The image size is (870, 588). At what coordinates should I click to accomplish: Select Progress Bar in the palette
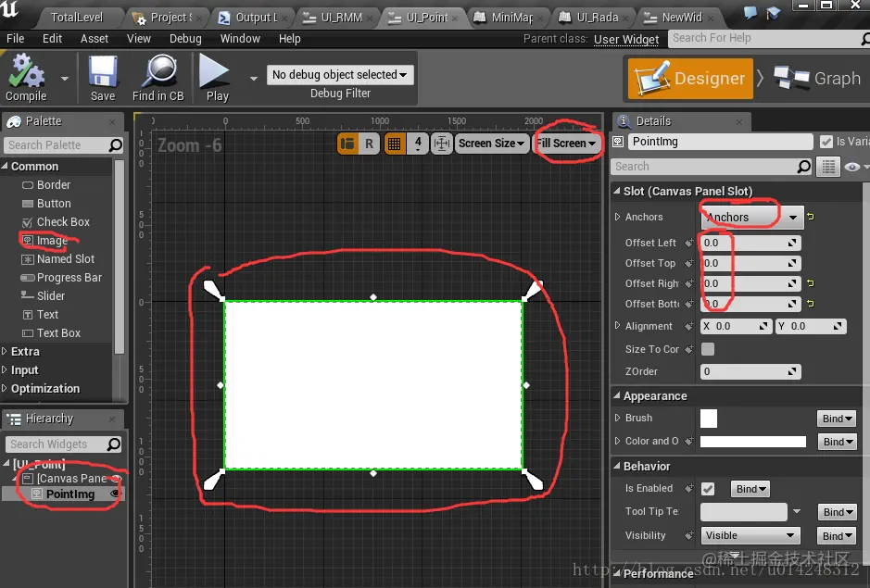click(69, 278)
